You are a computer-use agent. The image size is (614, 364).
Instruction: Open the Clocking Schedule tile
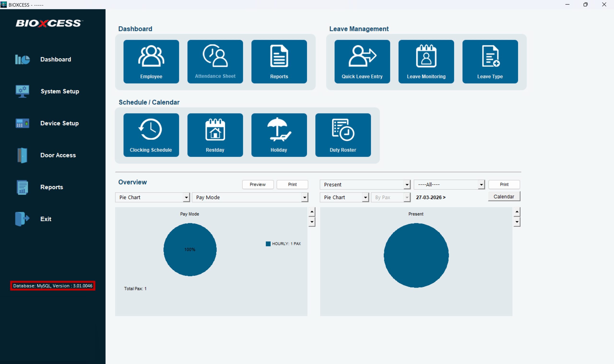(151, 135)
